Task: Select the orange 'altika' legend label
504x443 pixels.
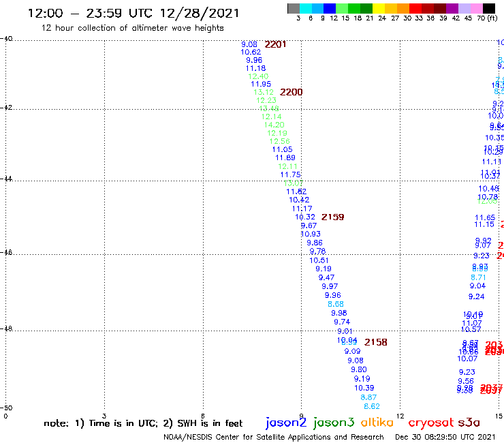Action: click(x=377, y=422)
